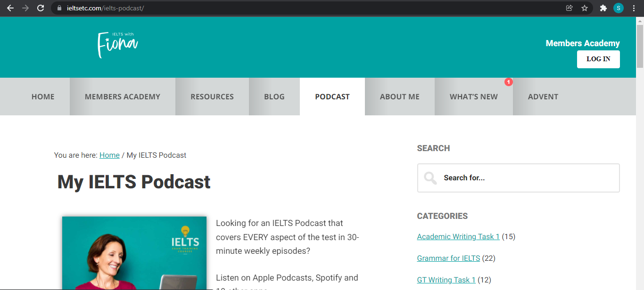Click the 'My IELTS Podcast' breadcrumb text
Screen dimensions: 644x290
click(157, 155)
